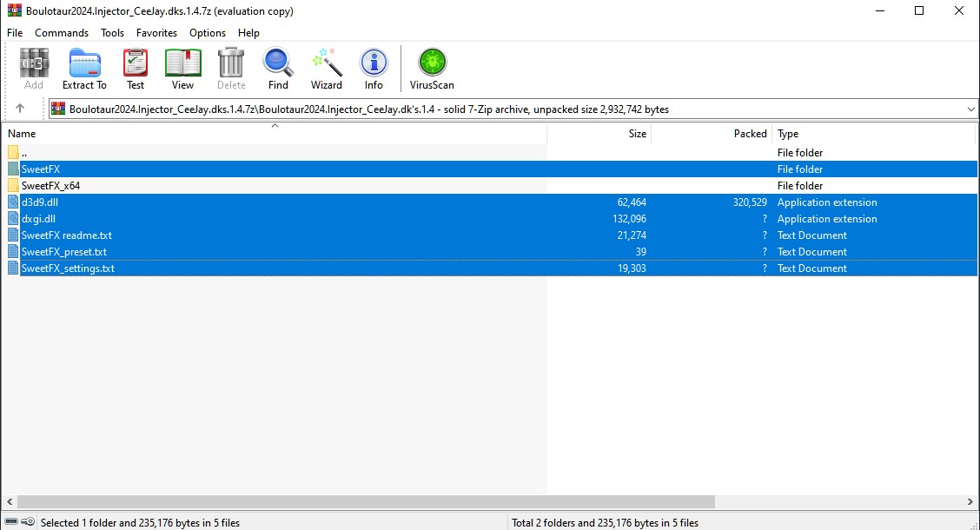Click the size value 19,303

click(632, 268)
